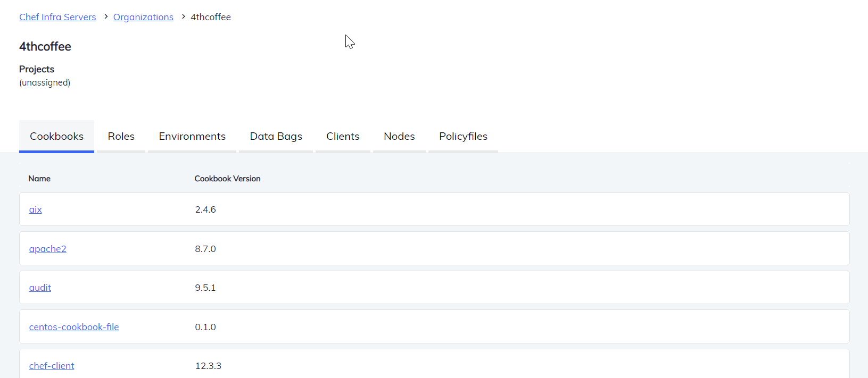Open the aix cookbook link

tap(35, 209)
